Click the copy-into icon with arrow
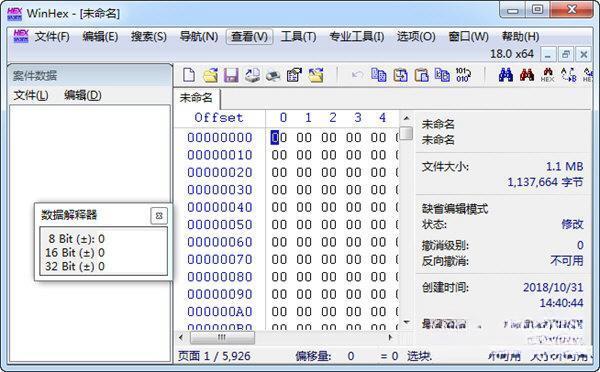This screenshot has width=600, height=372. click(x=400, y=75)
